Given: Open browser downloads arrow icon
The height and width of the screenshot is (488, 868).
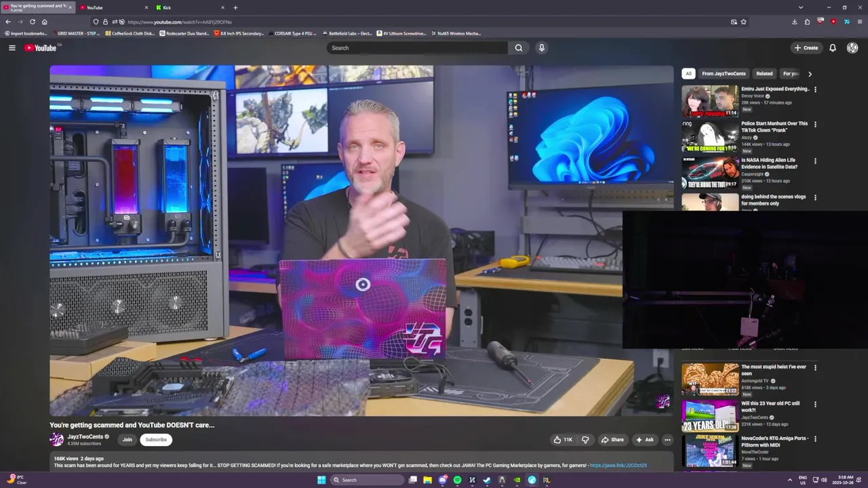Looking at the screenshot, I should tap(795, 22).
